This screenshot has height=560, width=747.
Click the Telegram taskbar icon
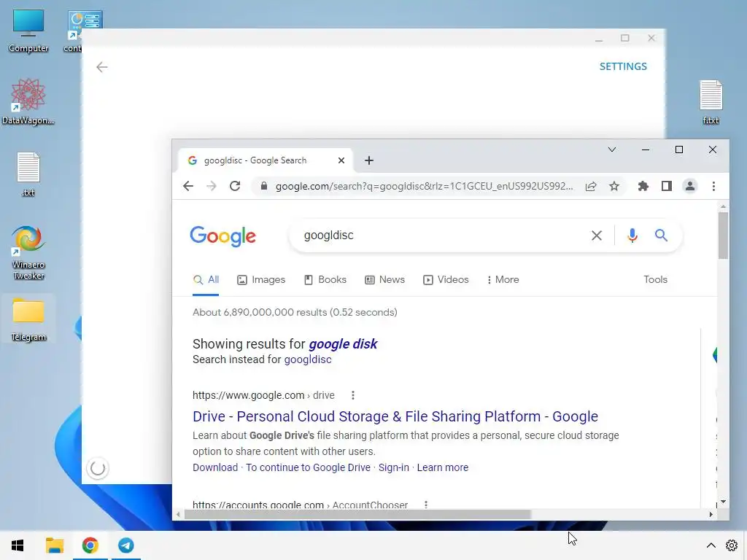click(126, 545)
